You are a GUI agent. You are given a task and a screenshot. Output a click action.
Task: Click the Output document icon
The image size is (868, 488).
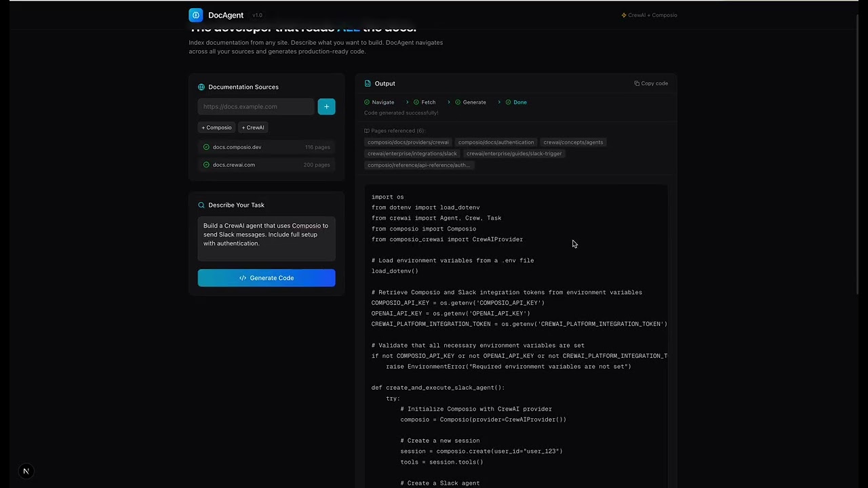pyautogui.click(x=368, y=83)
